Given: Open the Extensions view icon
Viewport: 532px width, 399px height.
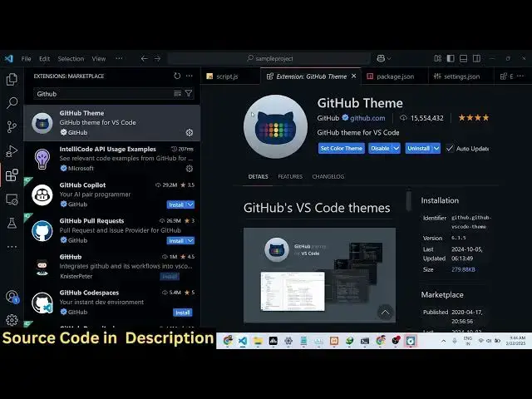Looking at the screenshot, I should pyautogui.click(x=12, y=175).
